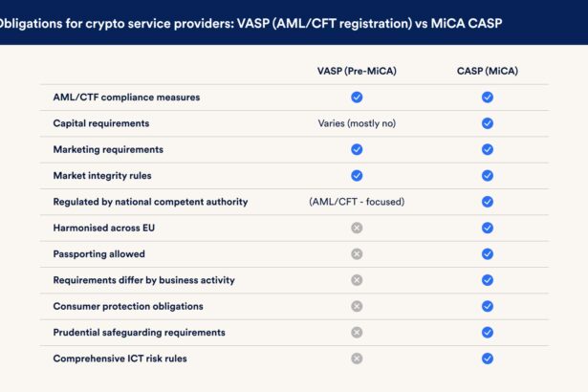Click the VASP cross for Requirements differ by activity

(x=357, y=280)
